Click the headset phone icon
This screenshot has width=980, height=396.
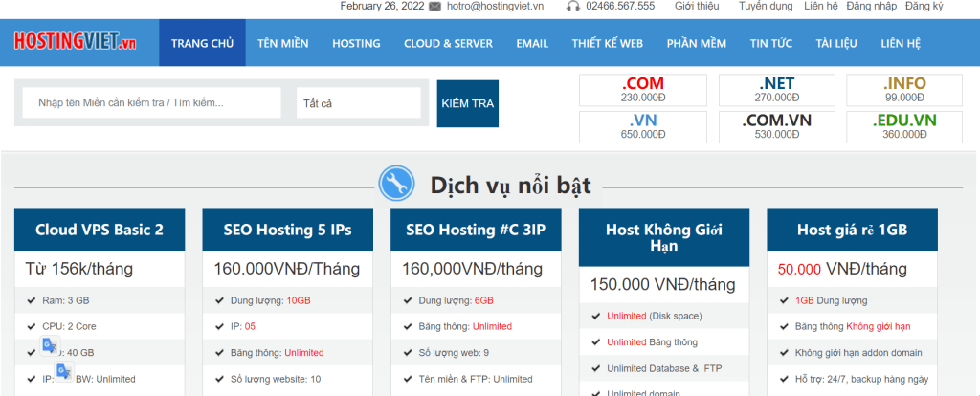click(572, 7)
